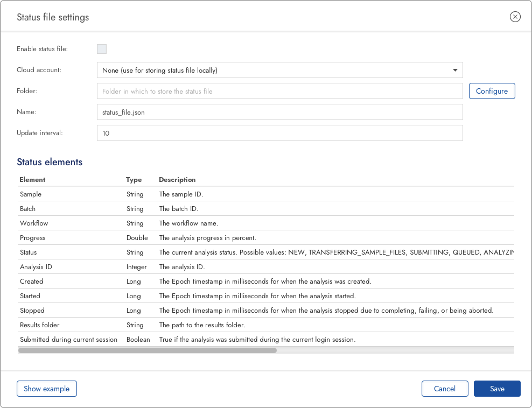The height and width of the screenshot is (408, 532).
Task: Save the status file settings
Action: coord(496,389)
